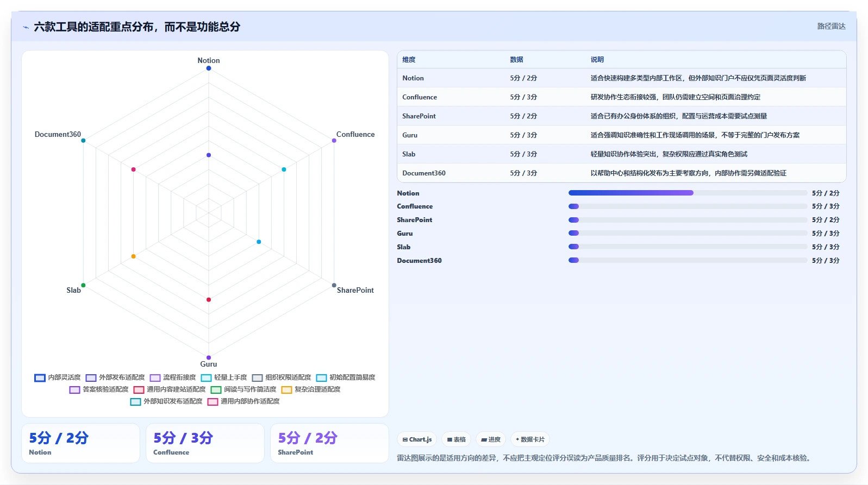This screenshot has width=868, height=485.
Task: Click the Document360 axis label on radar
Action: 58,134
